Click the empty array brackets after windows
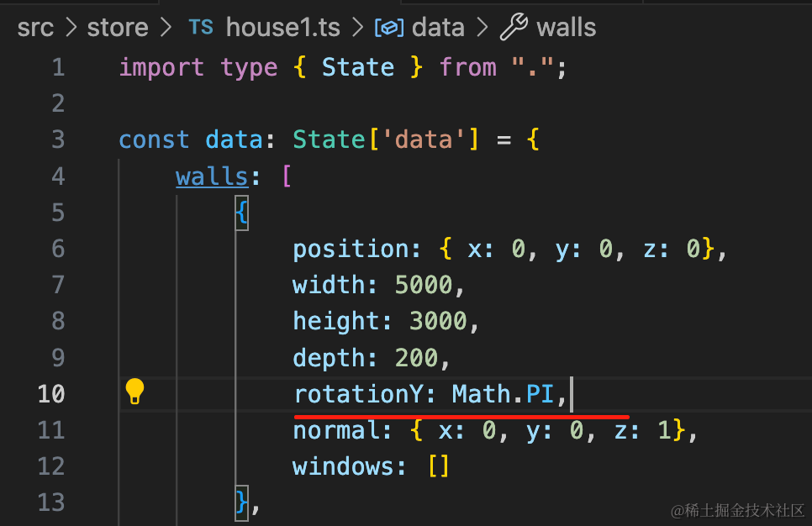Viewport: 812px width, 526px height. tap(439, 466)
